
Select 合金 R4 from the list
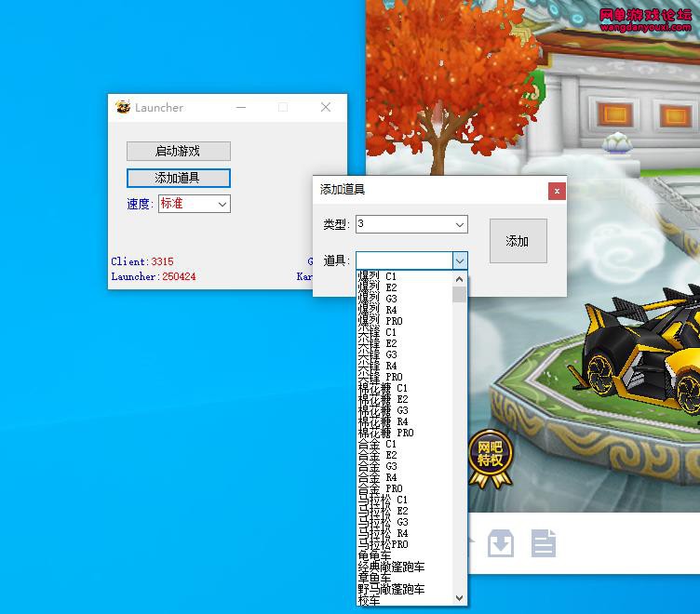pos(405,477)
